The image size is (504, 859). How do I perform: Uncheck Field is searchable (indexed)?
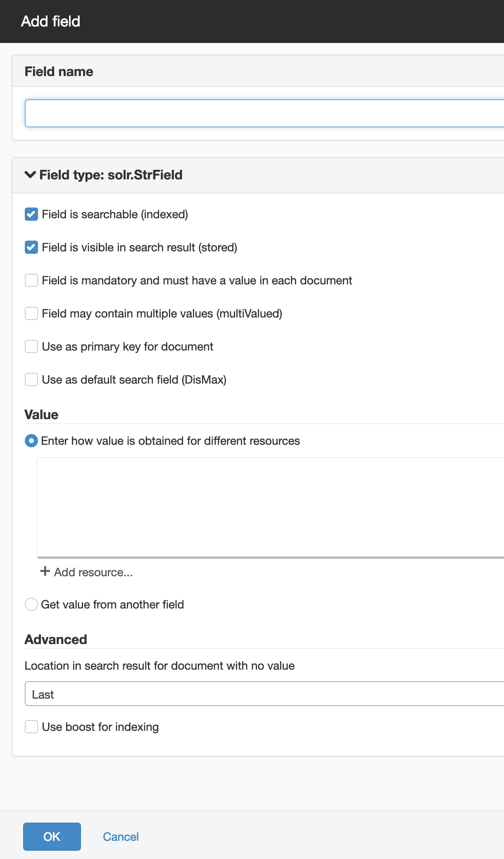31,214
